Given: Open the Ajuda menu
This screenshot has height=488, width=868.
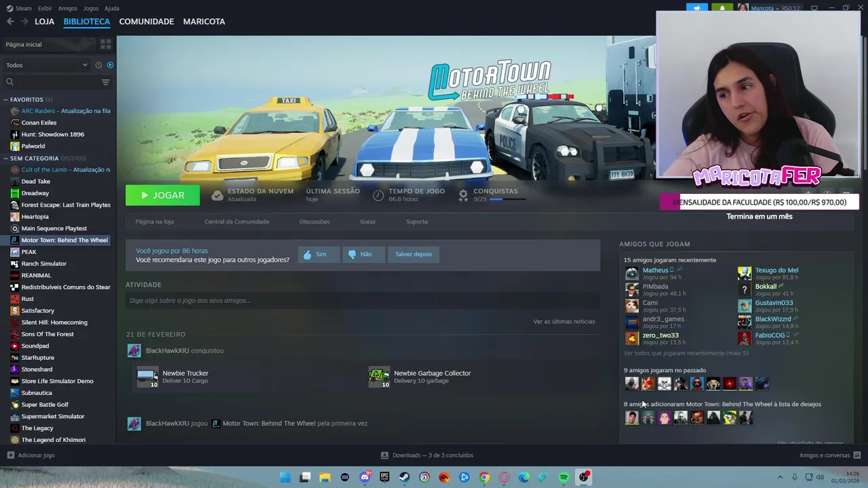Looking at the screenshot, I should [x=112, y=8].
